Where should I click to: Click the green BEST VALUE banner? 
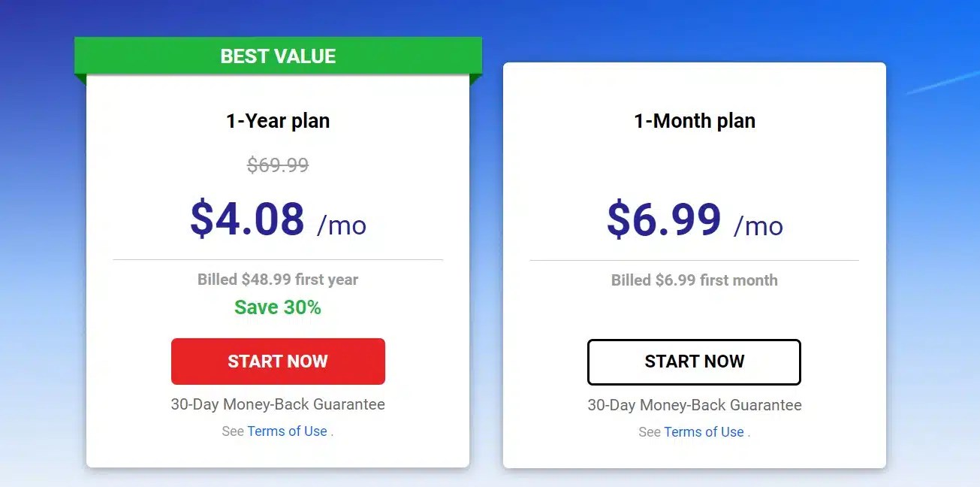[x=277, y=55]
